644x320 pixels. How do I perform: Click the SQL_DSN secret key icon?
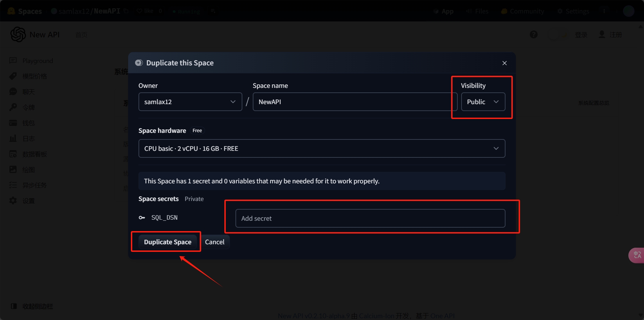click(x=142, y=218)
